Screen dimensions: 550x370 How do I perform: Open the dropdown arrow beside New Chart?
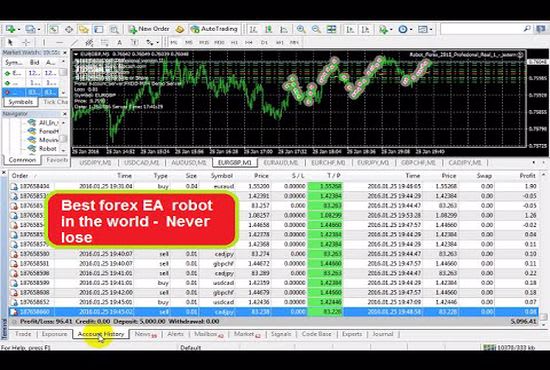pos(18,29)
